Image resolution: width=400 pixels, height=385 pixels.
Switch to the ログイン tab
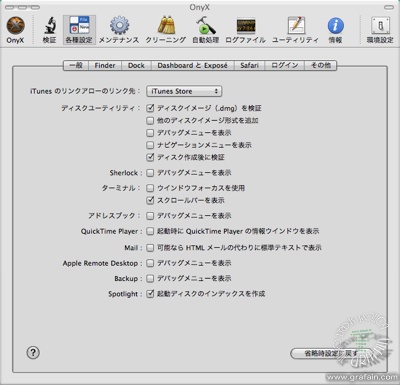(x=285, y=65)
